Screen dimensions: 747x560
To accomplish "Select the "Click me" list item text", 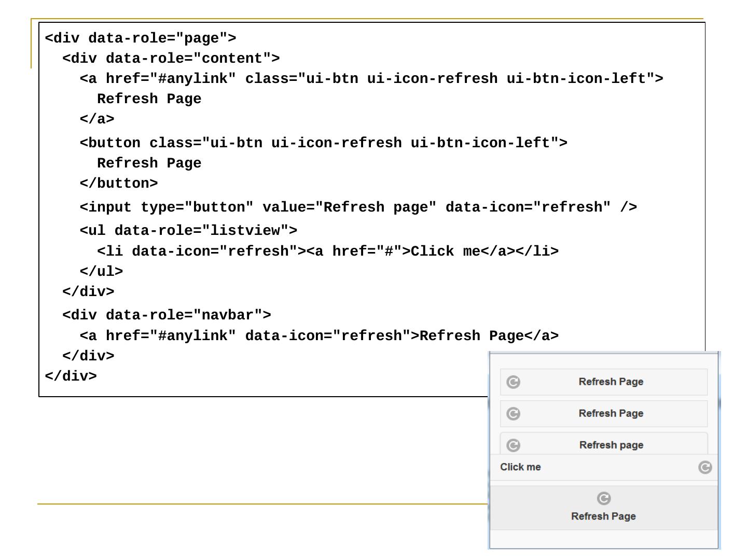I will pyautogui.click(x=520, y=467).
